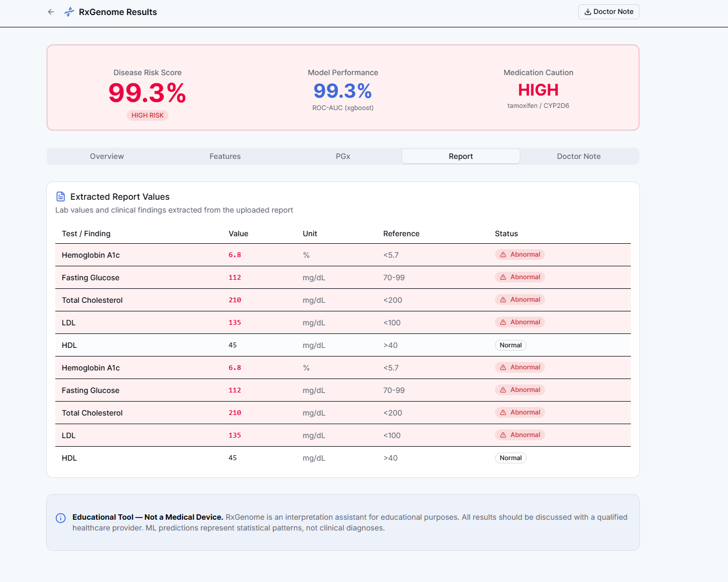Click the back arrow icon
728x582 pixels.
coord(51,12)
